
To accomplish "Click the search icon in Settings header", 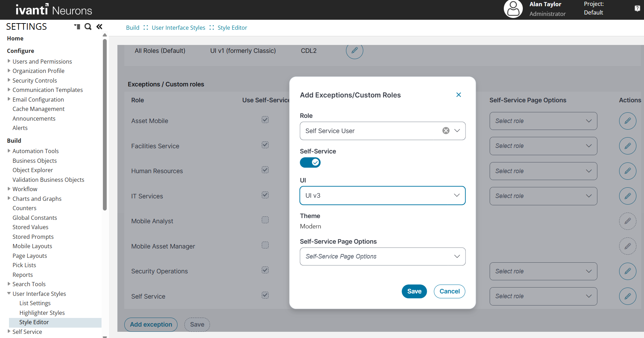I will coord(88,27).
